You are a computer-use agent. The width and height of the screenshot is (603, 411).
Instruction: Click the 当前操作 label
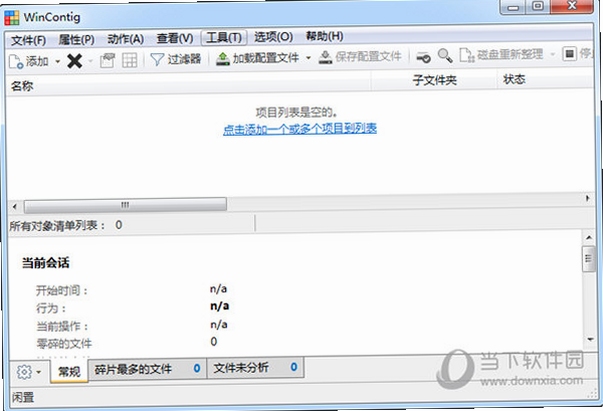pyautogui.click(x=62, y=326)
